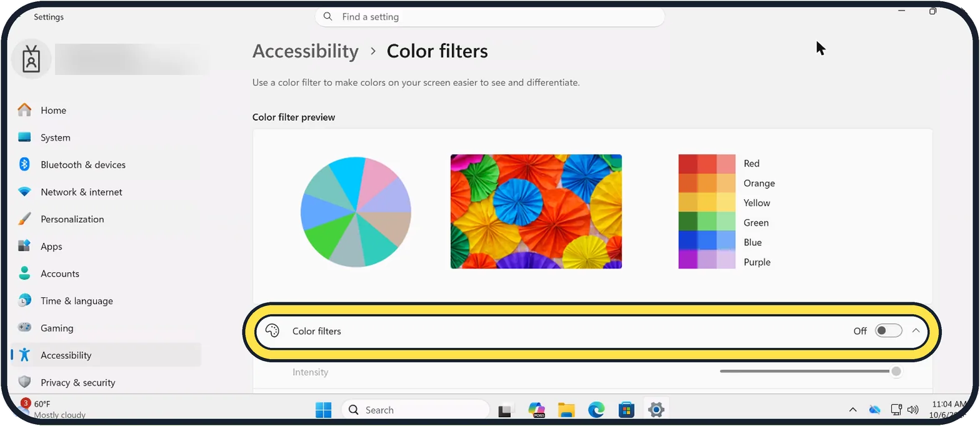Image resolution: width=980 pixels, height=426 pixels.
Task: Collapse the Color filters section chevron
Action: coord(916,331)
